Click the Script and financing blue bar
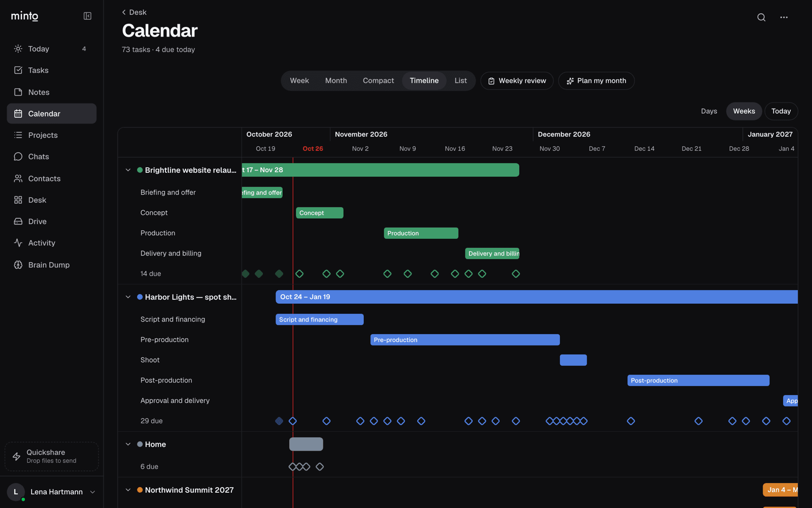Viewport: 812px width, 508px height. point(320,320)
